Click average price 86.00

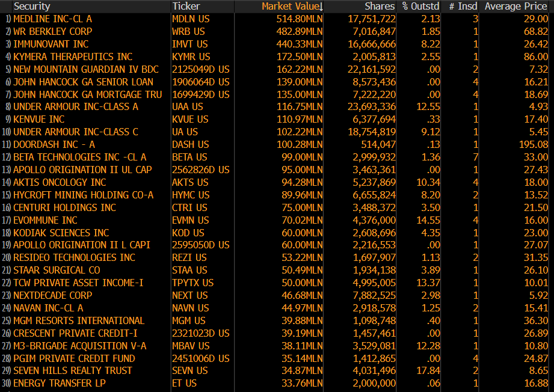pos(536,57)
